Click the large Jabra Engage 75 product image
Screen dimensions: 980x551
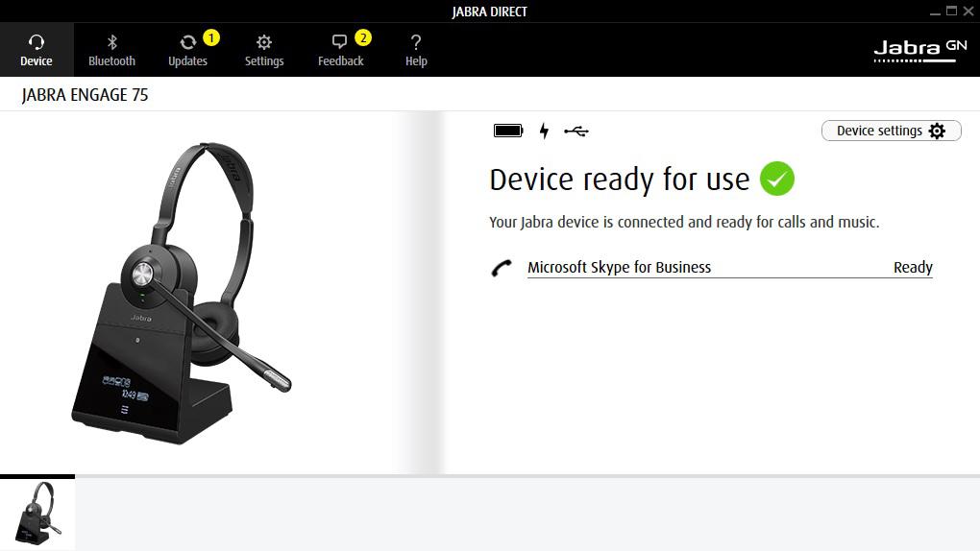[182, 294]
